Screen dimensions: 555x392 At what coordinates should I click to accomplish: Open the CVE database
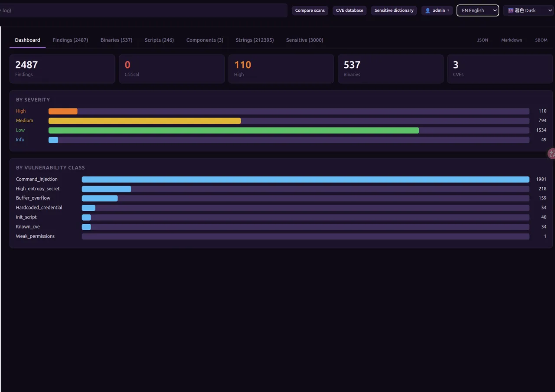tap(349, 10)
